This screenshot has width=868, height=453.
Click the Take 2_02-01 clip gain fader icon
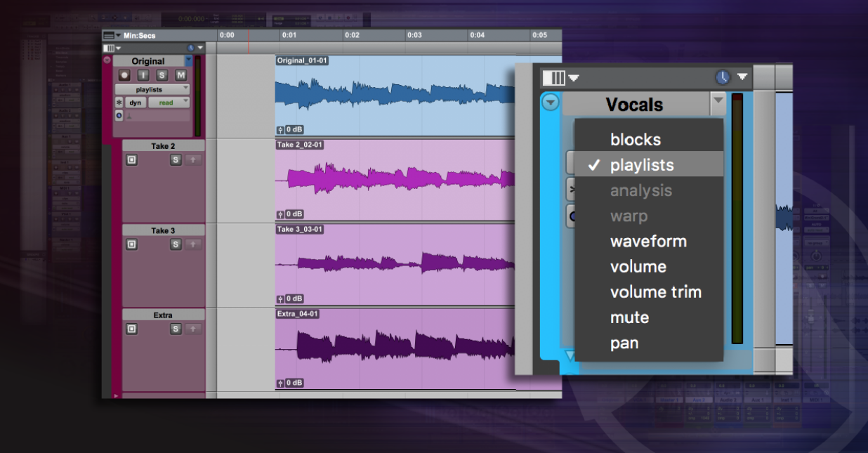point(281,214)
